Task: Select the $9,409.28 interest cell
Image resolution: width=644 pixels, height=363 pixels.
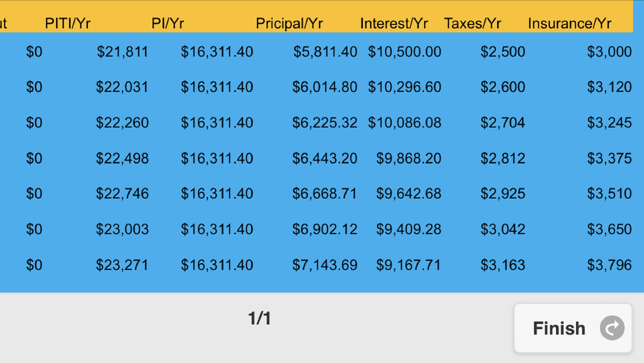Action: [409, 229]
